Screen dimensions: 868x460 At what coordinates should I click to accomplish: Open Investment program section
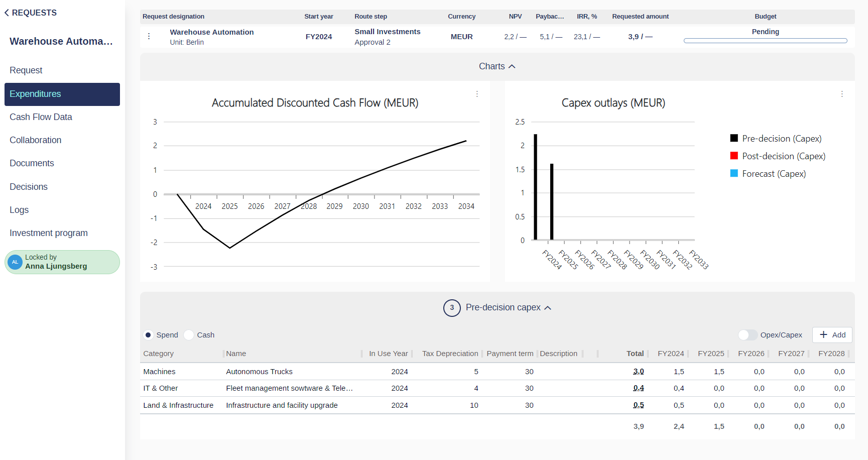pyautogui.click(x=49, y=233)
